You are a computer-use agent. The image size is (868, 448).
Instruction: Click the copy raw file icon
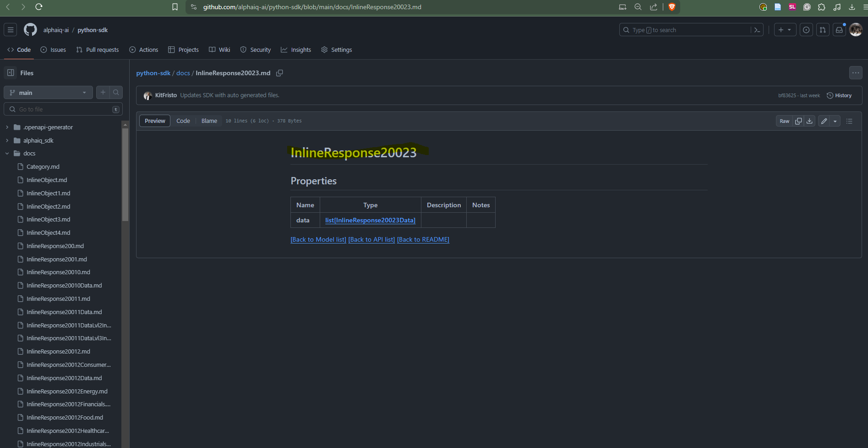[x=798, y=121]
